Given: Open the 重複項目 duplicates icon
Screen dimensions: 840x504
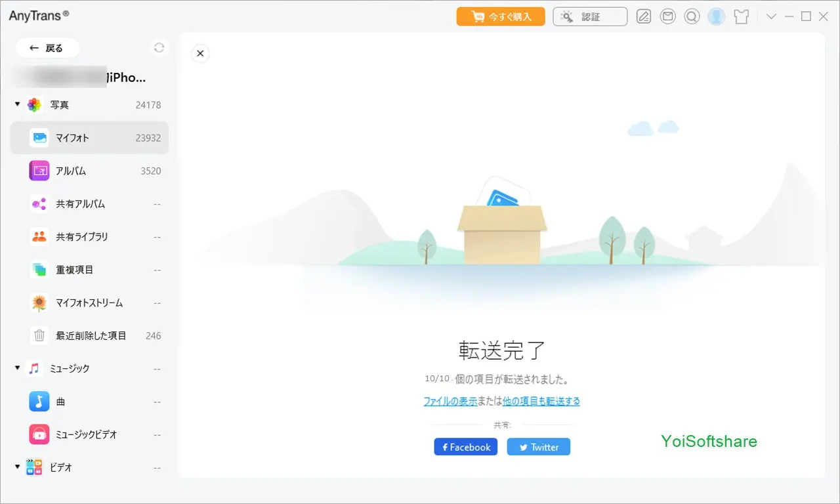Looking at the screenshot, I should tap(39, 269).
